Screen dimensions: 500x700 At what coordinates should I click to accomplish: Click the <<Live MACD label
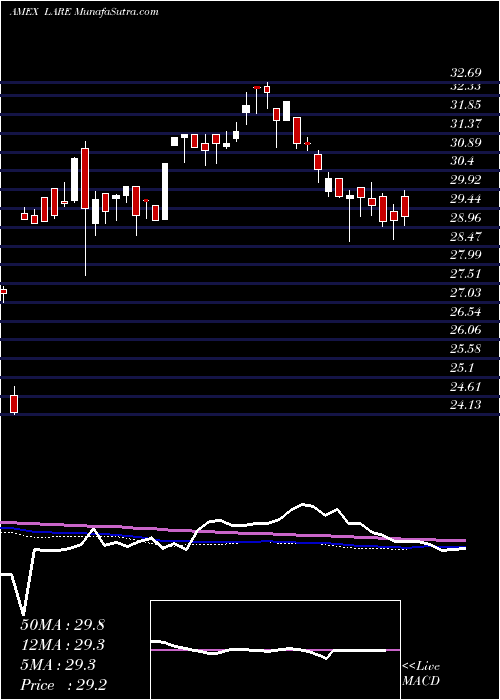(x=421, y=674)
